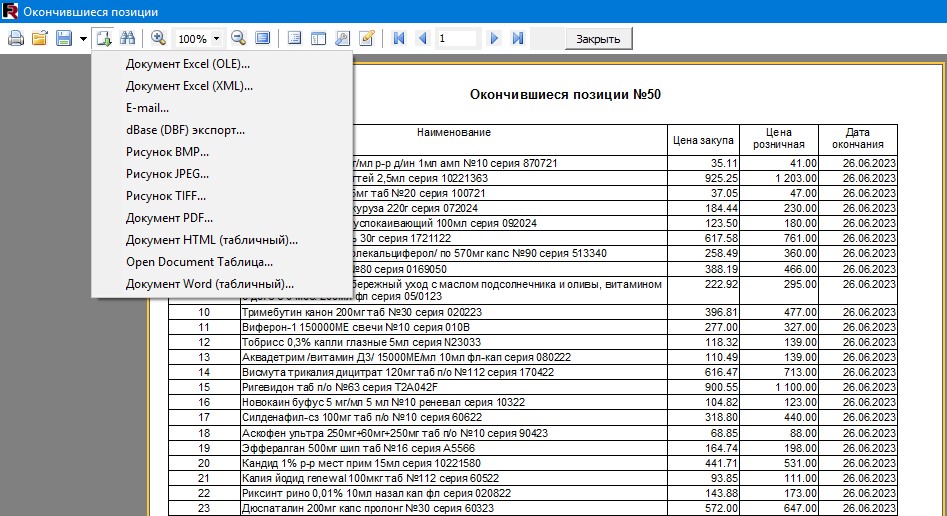Select the Кандид 1% р-р cell
The image size is (947, 516).
tap(454, 463)
